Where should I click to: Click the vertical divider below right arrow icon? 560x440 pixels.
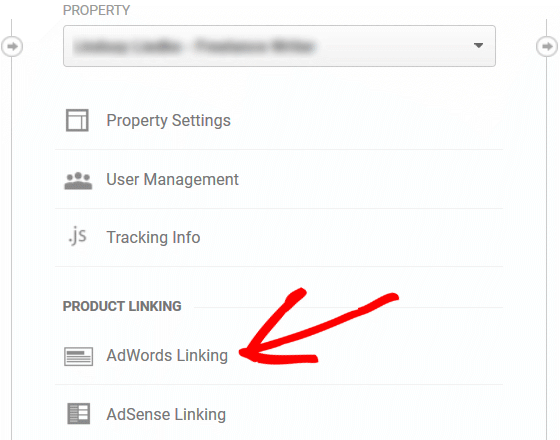[546, 248]
